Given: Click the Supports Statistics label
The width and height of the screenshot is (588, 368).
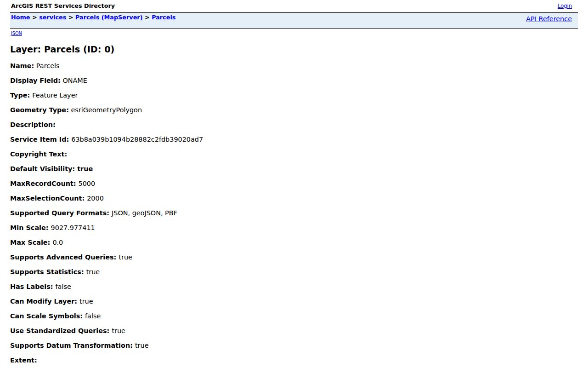Looking at the screenshot, I should tap(47, 272).
